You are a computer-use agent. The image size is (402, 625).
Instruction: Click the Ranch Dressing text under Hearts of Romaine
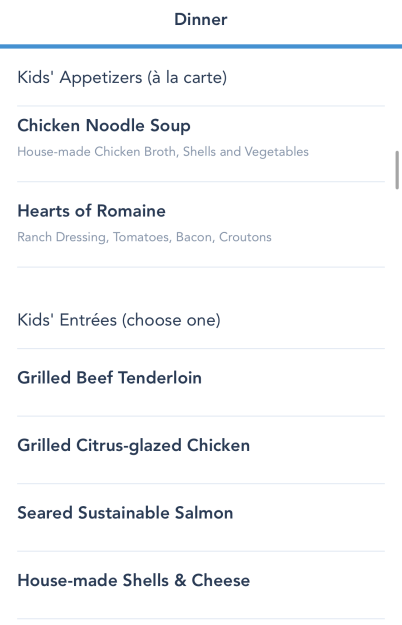click(x=62, y=237)
